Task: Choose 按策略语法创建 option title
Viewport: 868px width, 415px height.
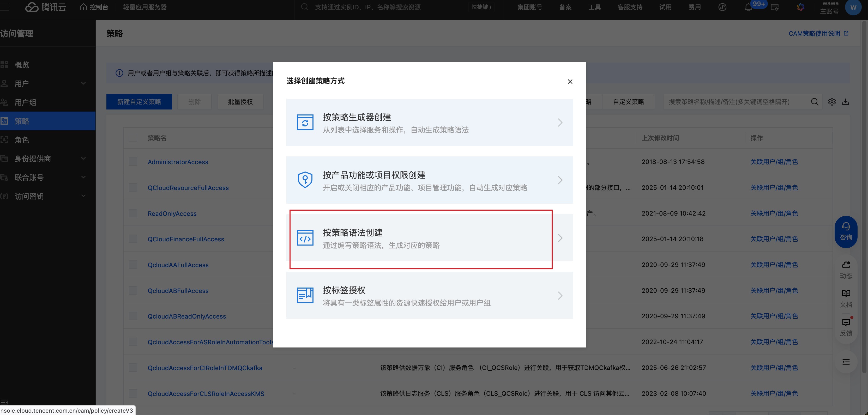Action: (352, 233)
